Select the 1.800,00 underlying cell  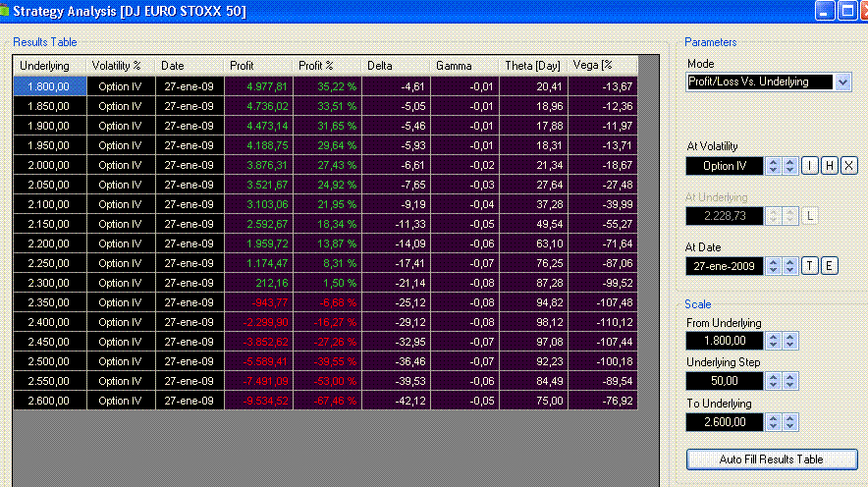[x=50, y=86]
